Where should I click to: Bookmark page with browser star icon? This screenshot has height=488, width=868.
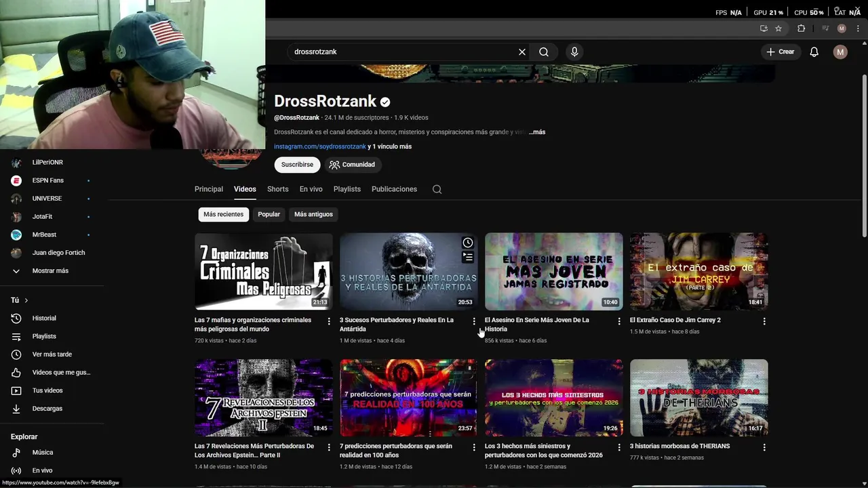(778, 28)
